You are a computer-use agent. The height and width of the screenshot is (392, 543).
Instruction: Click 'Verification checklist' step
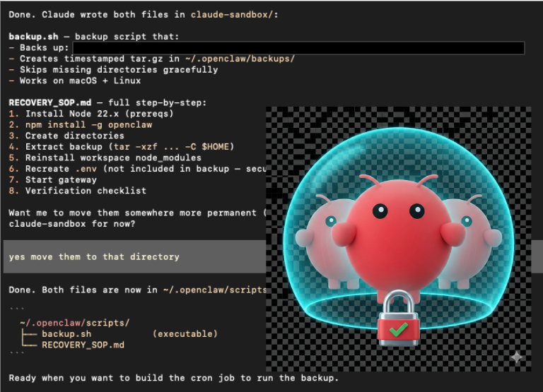point(86,191)
